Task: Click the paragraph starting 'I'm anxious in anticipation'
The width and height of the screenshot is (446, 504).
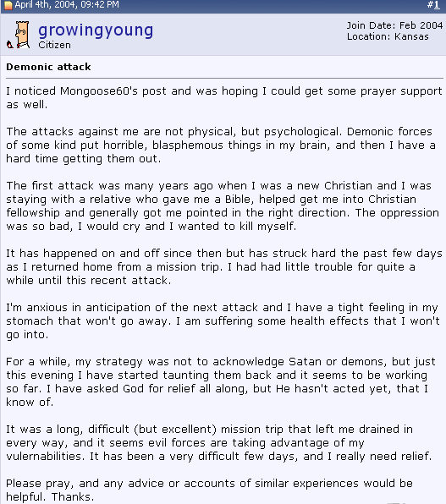Action: click(223, 320)
